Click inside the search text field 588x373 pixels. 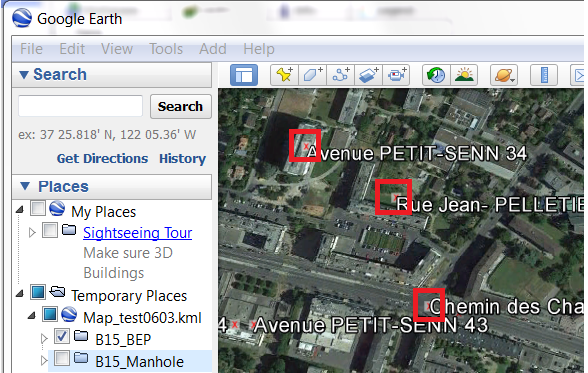[x=81, y=106]
